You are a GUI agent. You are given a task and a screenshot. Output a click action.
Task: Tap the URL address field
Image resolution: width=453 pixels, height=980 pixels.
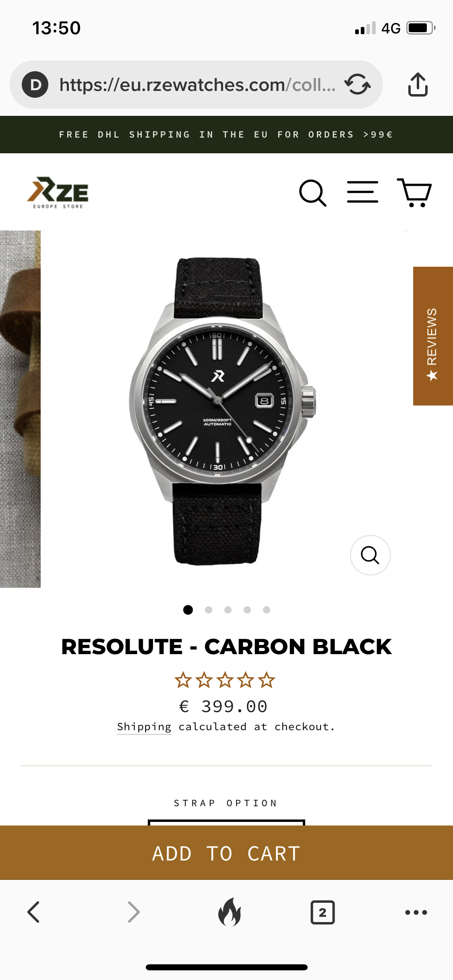coord(197,84)
